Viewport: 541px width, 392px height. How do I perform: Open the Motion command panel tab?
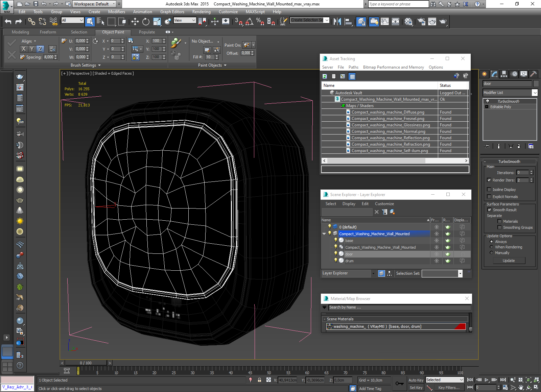(514, 74)
